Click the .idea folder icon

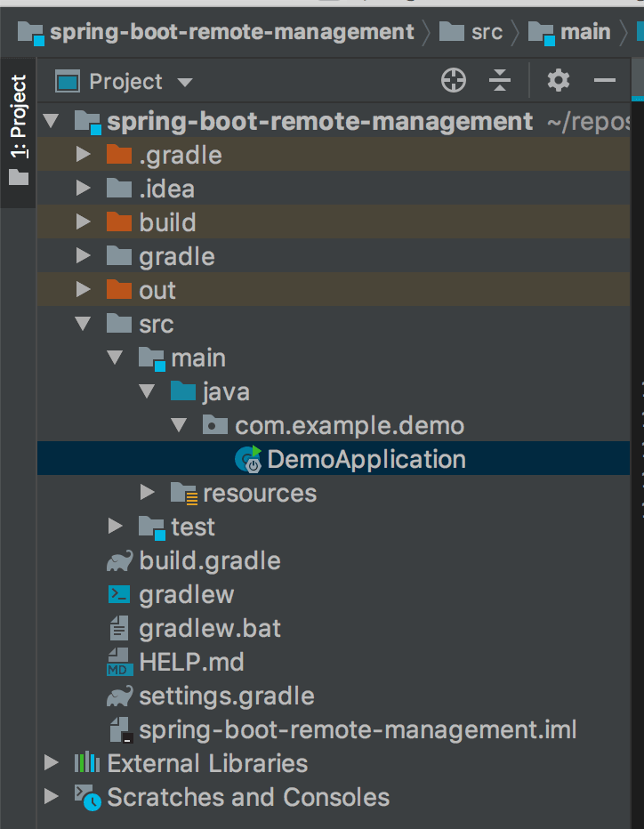119,189
